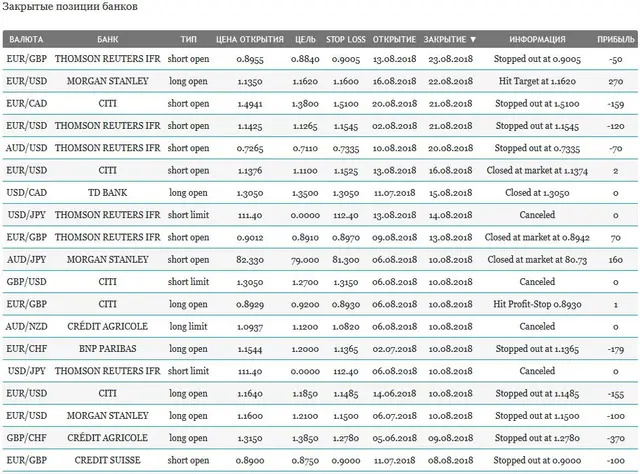This screenshot has width=640, height=474.
Task: Click GBP/USD currency cell
Action: [27, 282]
